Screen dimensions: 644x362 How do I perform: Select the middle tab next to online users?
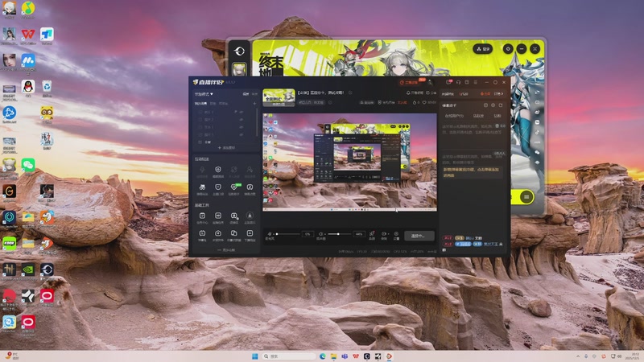[478, 116]
